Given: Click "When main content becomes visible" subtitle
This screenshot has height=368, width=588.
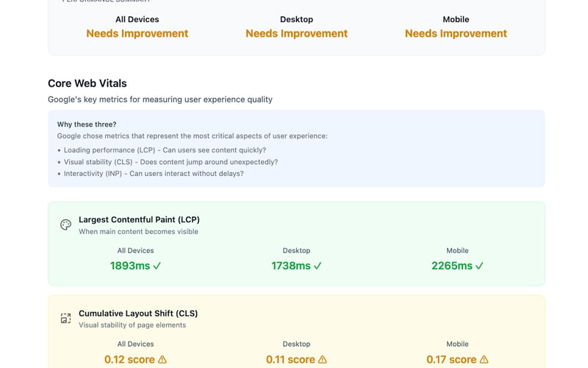Looking at the screenshot, I should pos(138,232).
